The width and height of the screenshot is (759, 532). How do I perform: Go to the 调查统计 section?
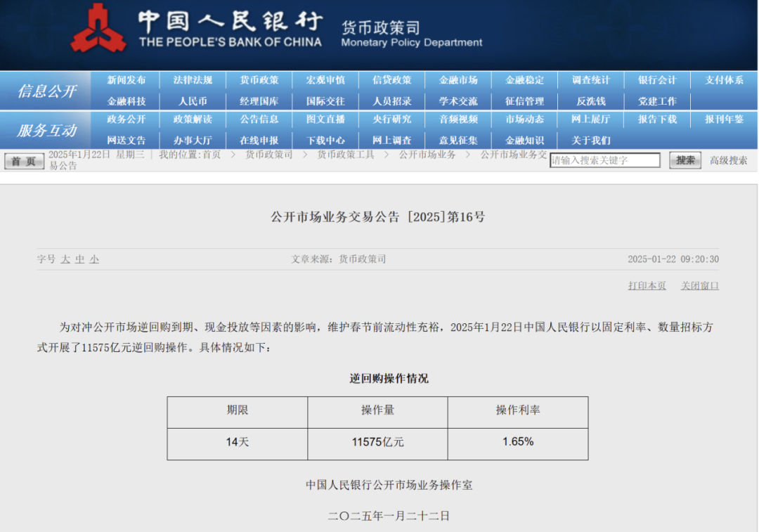pyautogui.click(x=591, y=80)
